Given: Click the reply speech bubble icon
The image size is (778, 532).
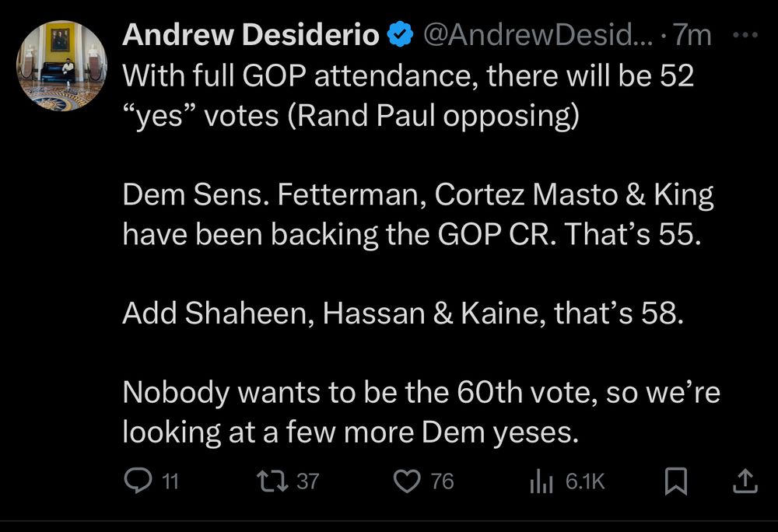Looking at the screenshot, I should coord(137,482).
